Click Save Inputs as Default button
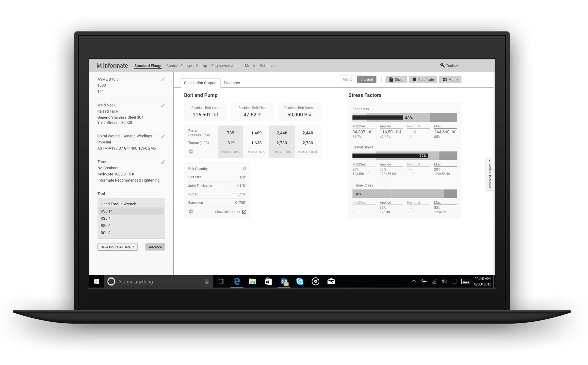 118,247
